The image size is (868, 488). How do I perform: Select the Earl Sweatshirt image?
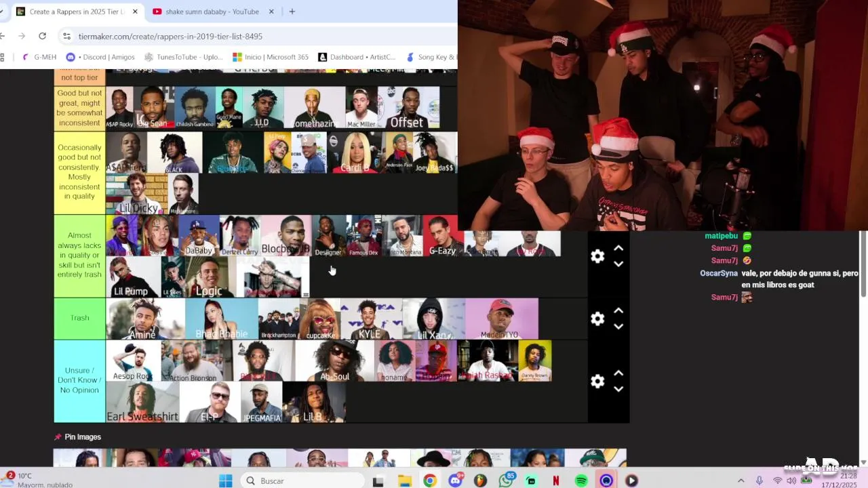pos(142,403)
